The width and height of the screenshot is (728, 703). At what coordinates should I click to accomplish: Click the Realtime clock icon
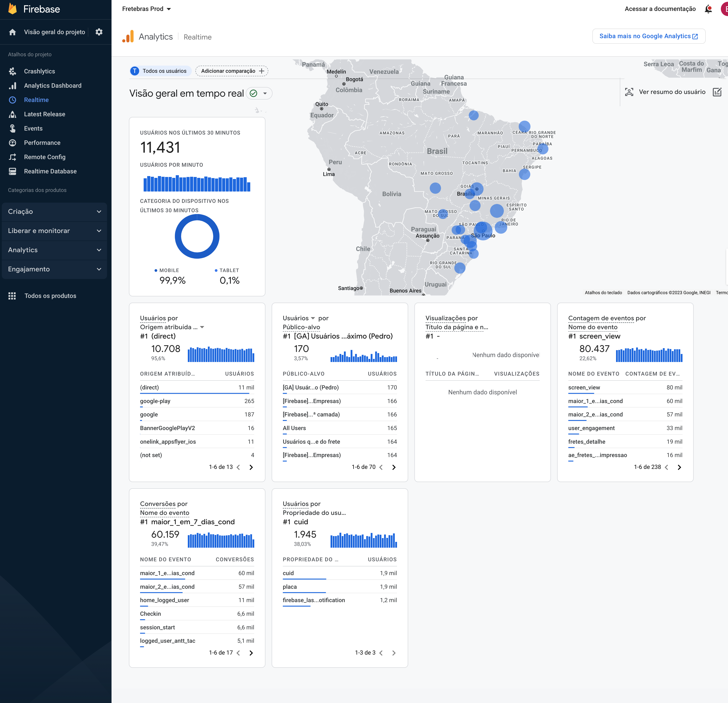pos(12,100)
